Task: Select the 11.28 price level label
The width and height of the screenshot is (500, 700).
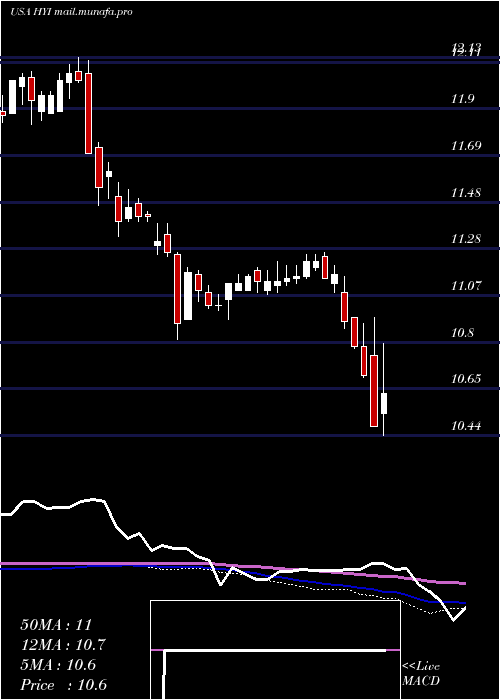Action: tap(466, 239)
